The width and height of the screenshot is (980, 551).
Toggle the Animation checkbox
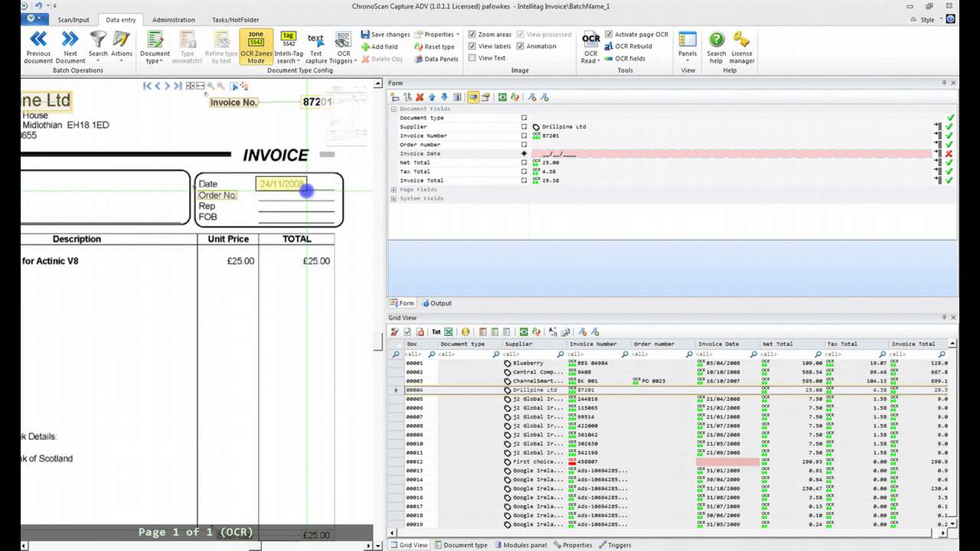click(521, 47)
